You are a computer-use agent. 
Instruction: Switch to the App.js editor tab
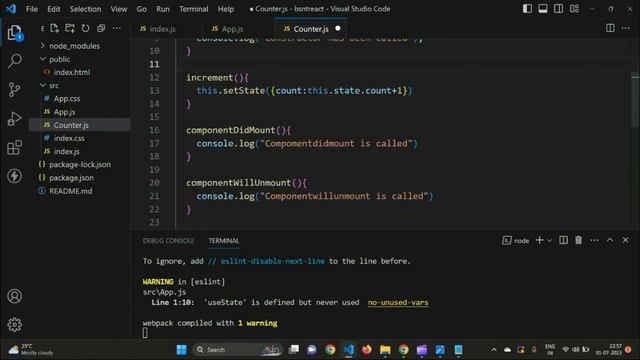231,29
